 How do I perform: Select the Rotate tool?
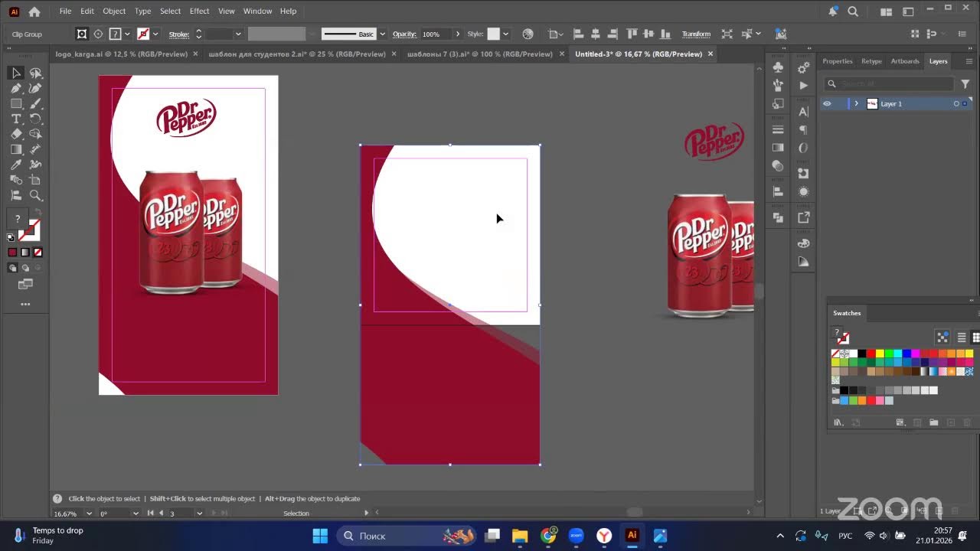coord(35,119)
